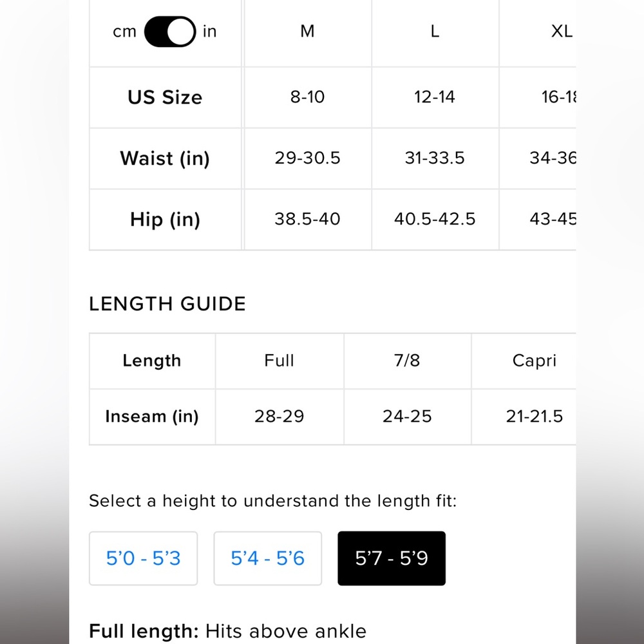Click the Hip (in) row label
This screenshot has width=644, height=644.
pos(165,220)
